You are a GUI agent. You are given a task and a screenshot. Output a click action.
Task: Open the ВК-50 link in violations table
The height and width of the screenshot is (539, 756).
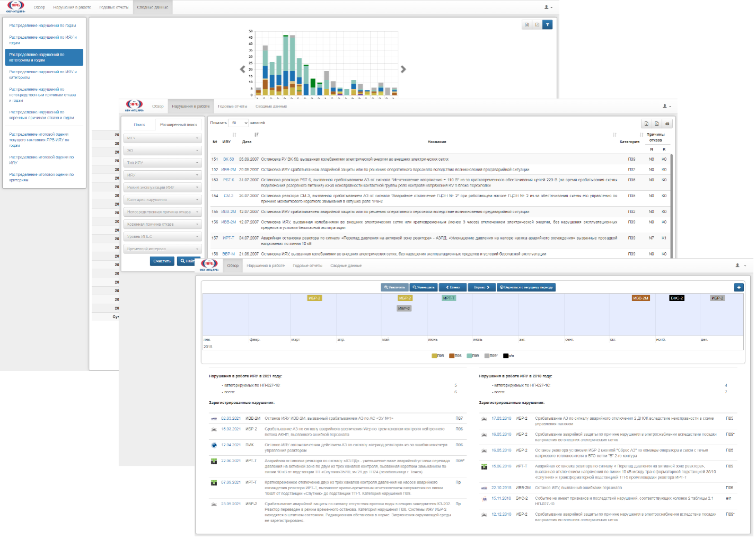coord(228,159)
